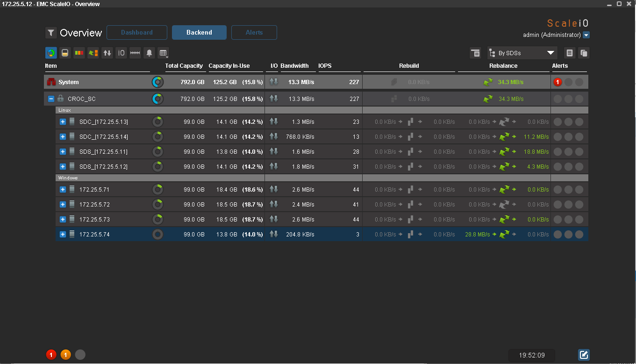Open the rebuild and rebalance view icon
Image resolution: width=636 pixels, height=364 pixels.
pyautogui.click(x=93, y=53)
